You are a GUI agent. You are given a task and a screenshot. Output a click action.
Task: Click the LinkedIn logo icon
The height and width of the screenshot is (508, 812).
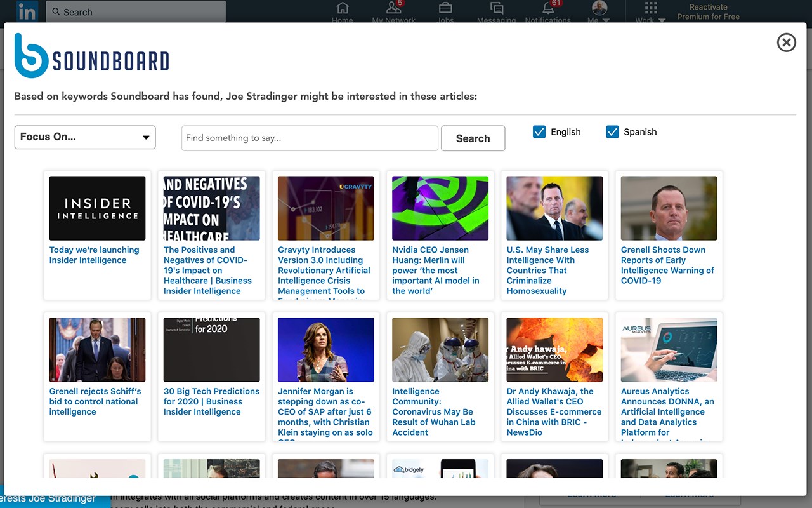tap(27, 11)
